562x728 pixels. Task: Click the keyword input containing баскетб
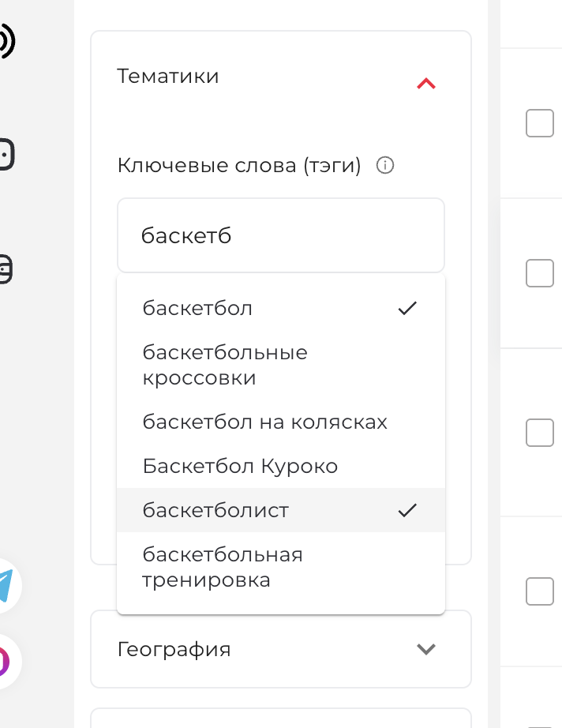coord(281,235)
